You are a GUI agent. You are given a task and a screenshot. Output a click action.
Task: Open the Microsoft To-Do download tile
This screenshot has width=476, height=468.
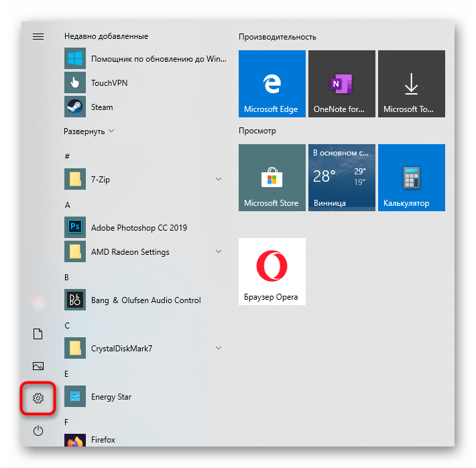(x=412, y=84)
